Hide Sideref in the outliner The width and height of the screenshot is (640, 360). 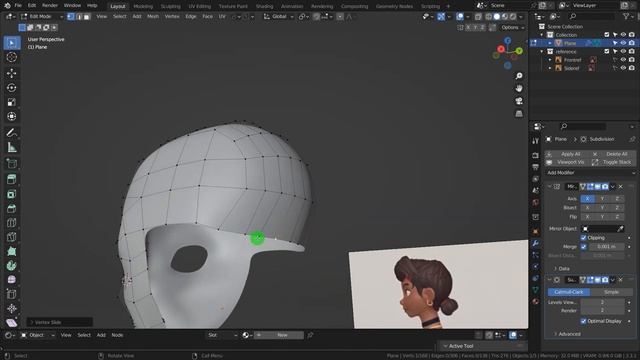pyautogui.click(x=623, y=68)
